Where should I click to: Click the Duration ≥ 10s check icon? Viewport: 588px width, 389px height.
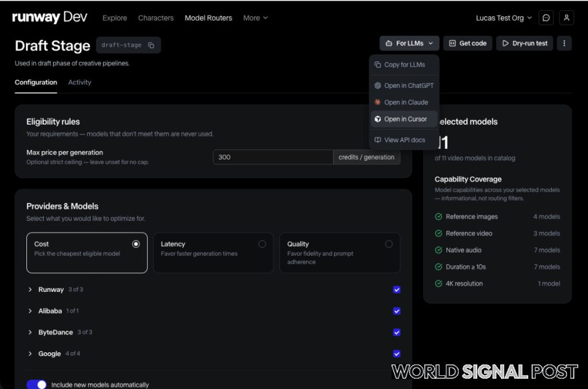(x=438, y=267)
